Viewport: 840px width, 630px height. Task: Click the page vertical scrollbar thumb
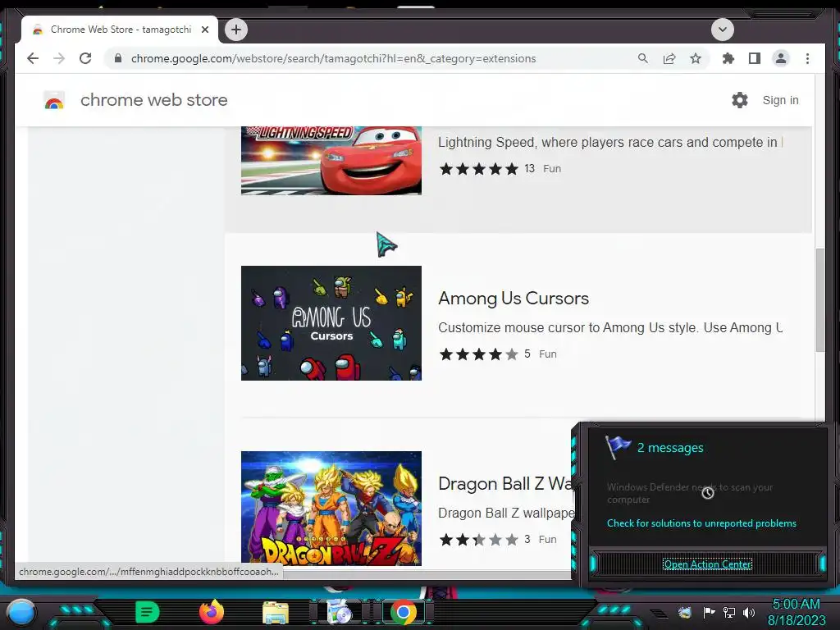click(819, 300)
